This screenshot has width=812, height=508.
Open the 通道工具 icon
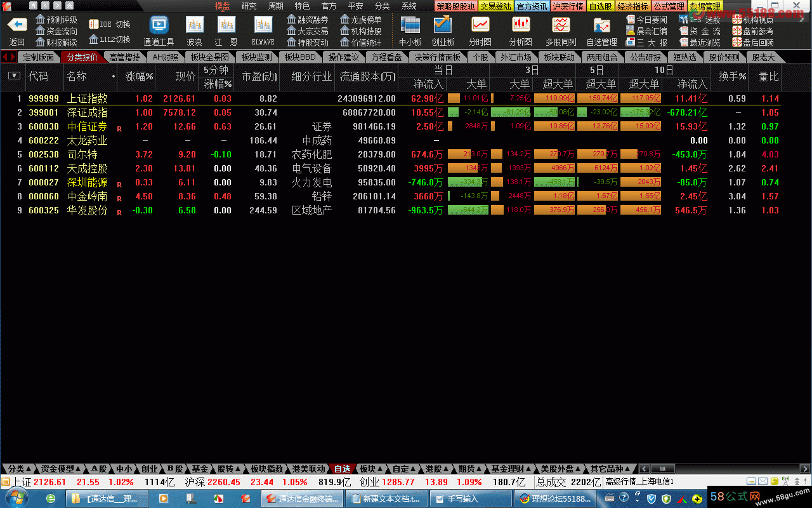[x=159, y=25]
